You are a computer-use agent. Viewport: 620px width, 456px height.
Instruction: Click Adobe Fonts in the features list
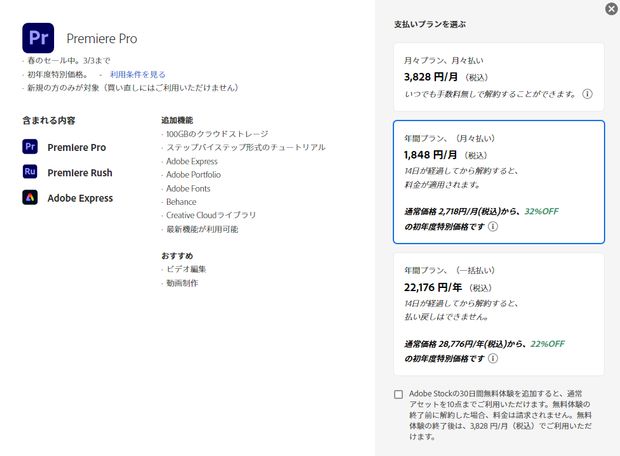click(188, 189)
